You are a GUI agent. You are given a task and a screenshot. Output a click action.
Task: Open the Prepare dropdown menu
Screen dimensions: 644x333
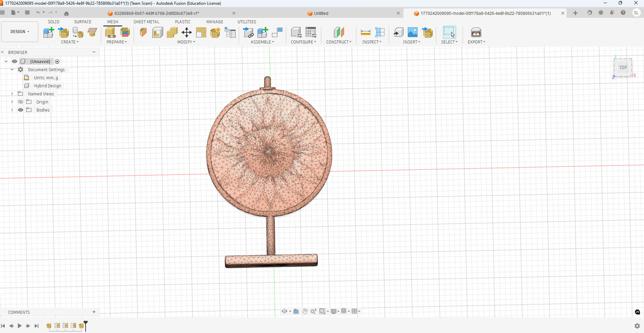pos(117,42)
